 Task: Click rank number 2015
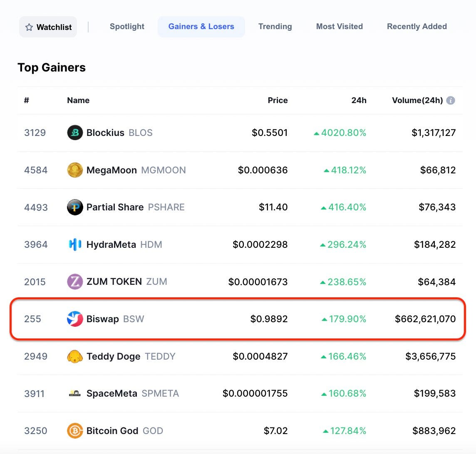tap(35, 282)
